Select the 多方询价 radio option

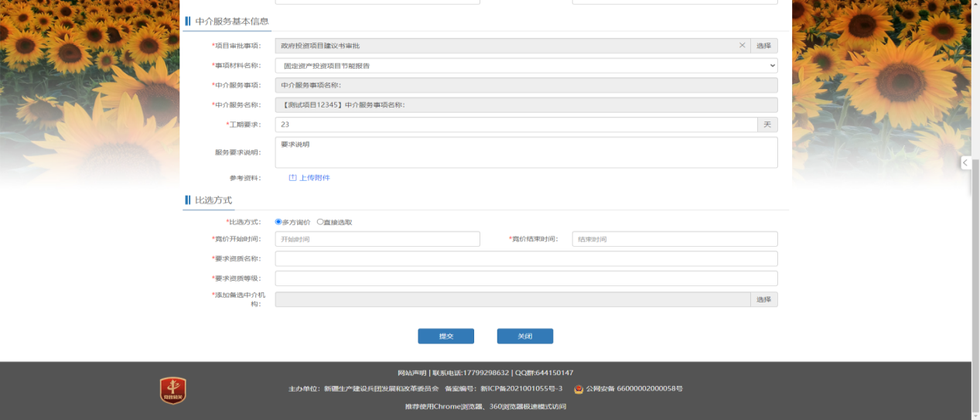coord(278,222)
